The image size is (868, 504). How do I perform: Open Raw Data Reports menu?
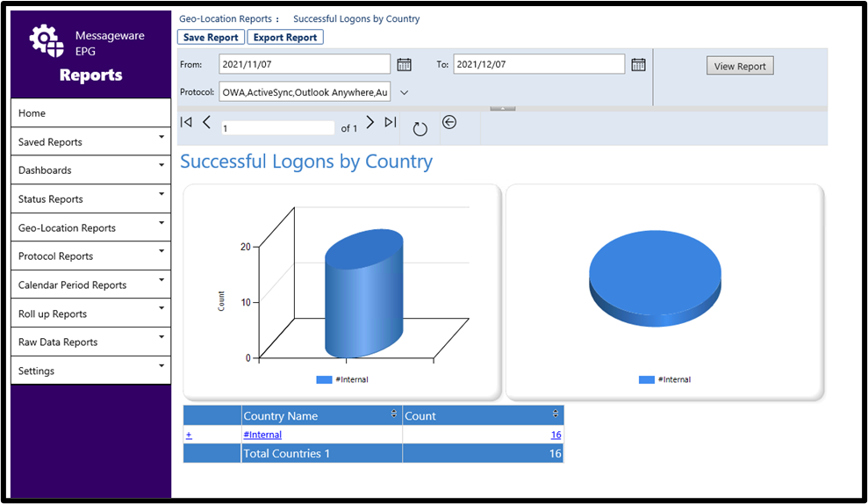pyautogui.click(x=90, y=342)
